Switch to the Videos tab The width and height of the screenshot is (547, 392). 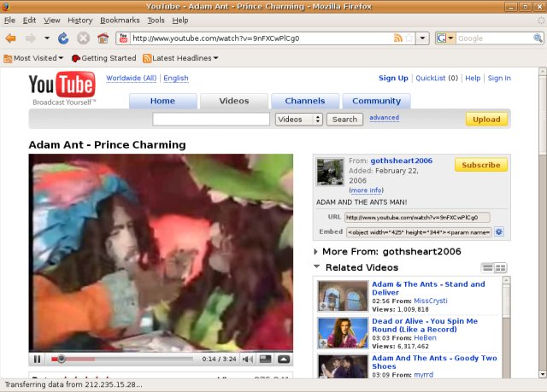234,101
